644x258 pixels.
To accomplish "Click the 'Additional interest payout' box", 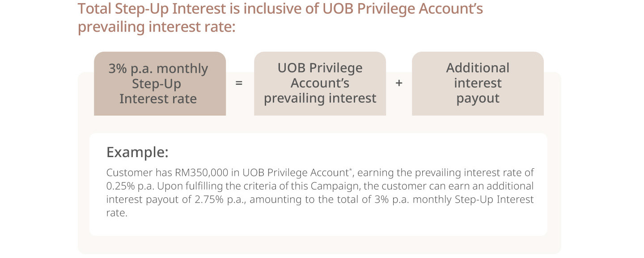I will click(478, 83).
